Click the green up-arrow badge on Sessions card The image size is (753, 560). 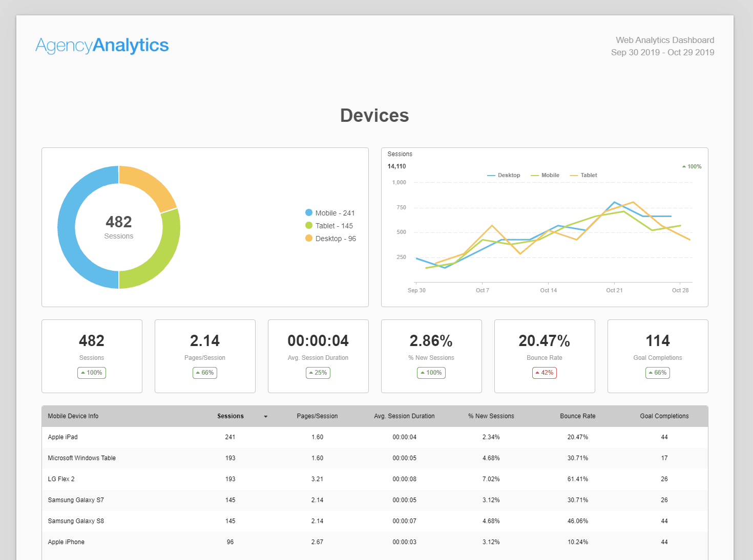[92, 373]
